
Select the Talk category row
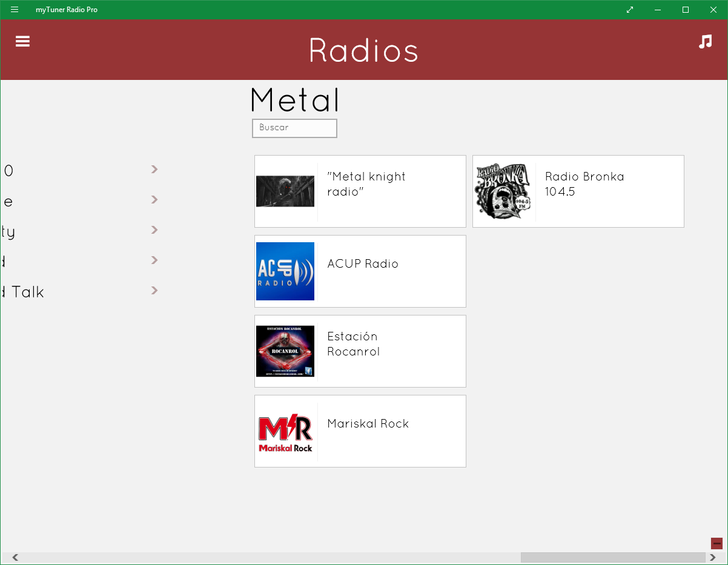(81, 292)
